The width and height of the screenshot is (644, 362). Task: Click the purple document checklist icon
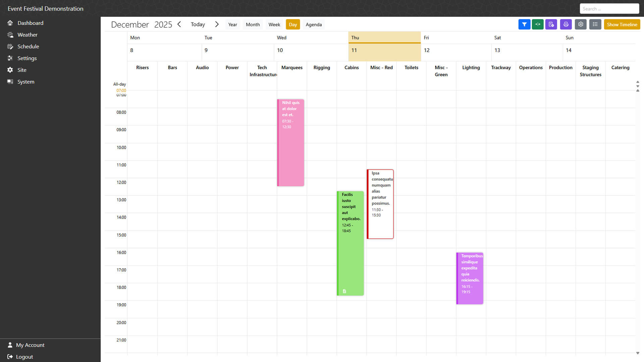[551, 24]
